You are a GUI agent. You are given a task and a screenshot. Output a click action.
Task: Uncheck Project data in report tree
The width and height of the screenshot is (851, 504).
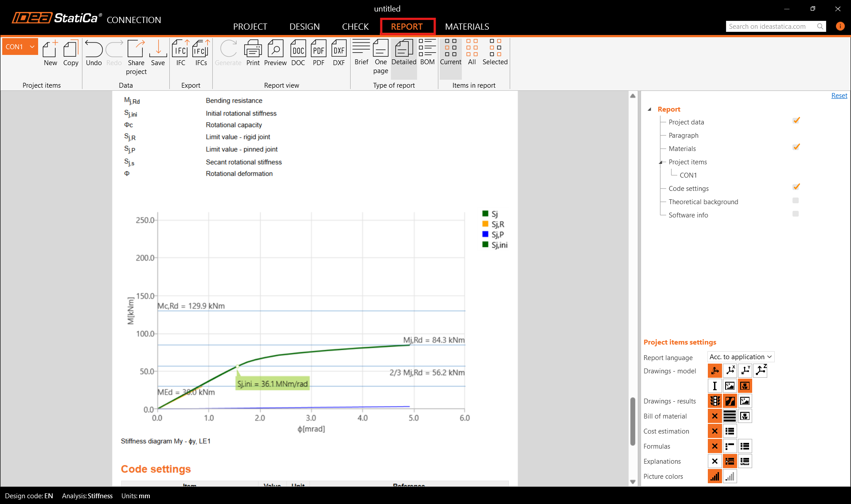pos(796,120)
